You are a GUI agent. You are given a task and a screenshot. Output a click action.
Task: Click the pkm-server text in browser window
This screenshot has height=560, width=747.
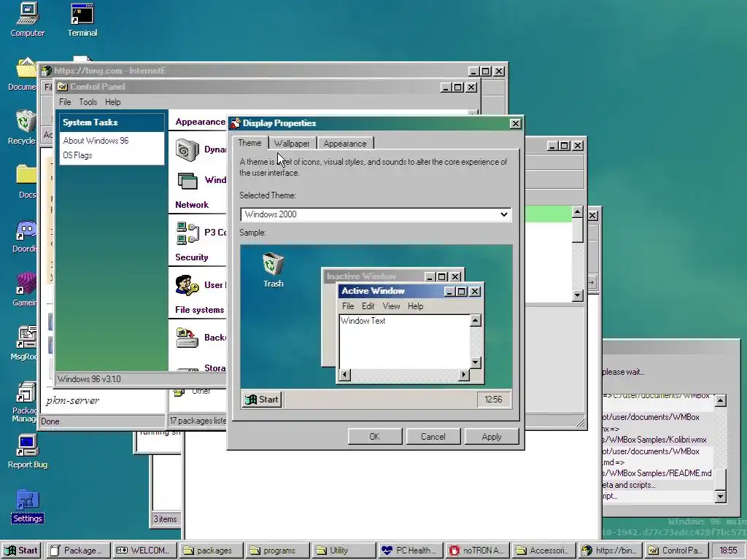pyautogui.click(x=73, y=400)
